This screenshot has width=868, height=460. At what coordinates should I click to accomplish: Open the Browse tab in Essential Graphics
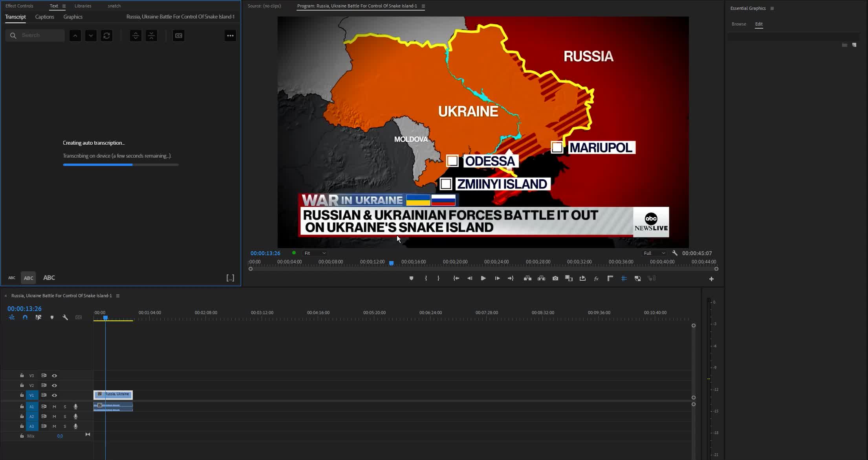click(739, 24)
